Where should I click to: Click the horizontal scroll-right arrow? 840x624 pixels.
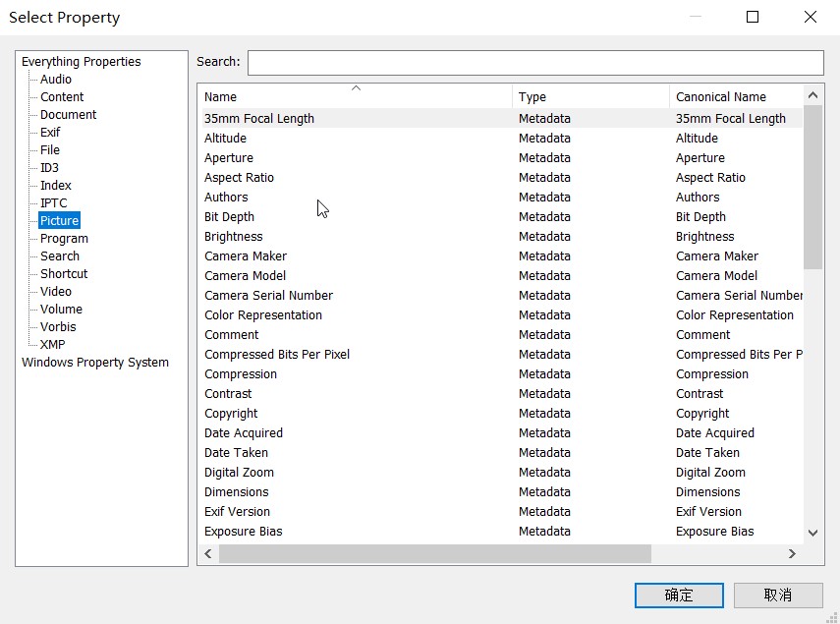[x=792, y=554]
